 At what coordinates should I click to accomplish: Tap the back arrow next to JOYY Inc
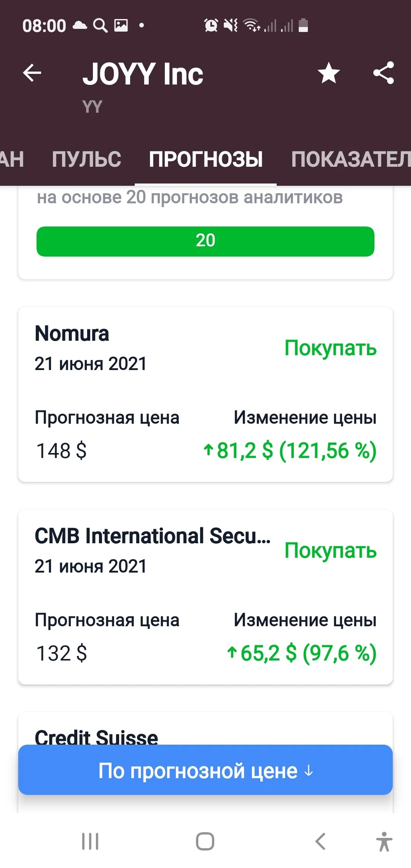pyautogui.click(x=32, y=73)
